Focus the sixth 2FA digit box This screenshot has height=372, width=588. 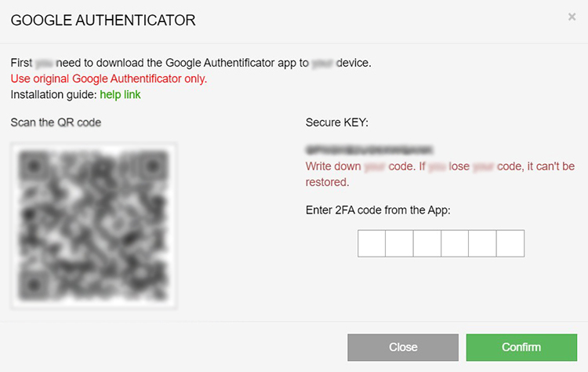click(510, 243)
